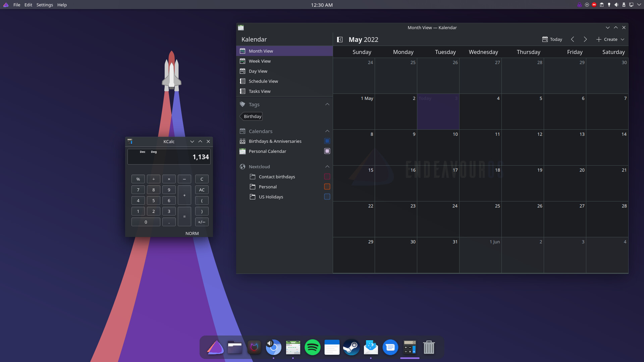Switch to Tasks View
Image resolution: width=644 pixels, height=362 pixels.
(284, 91)
